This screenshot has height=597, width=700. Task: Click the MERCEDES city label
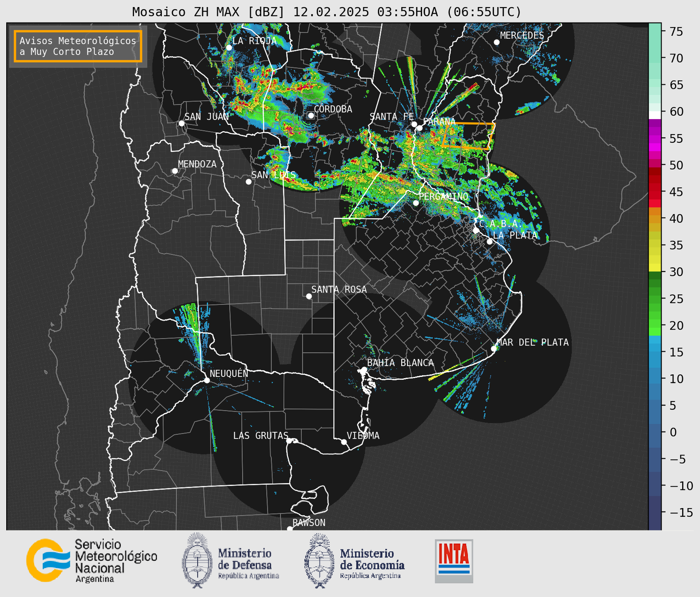(522, 36)
